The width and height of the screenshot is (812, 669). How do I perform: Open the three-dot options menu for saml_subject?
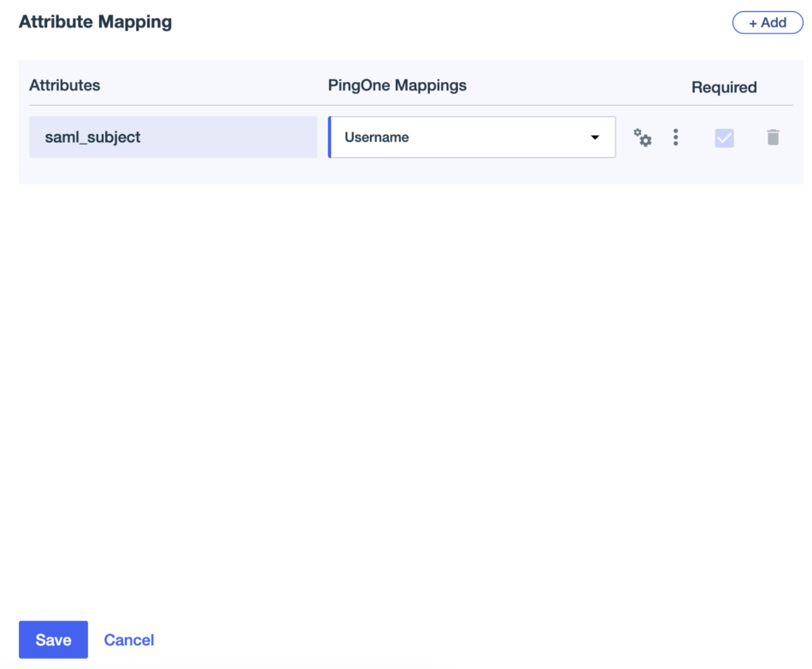[675, 138]
